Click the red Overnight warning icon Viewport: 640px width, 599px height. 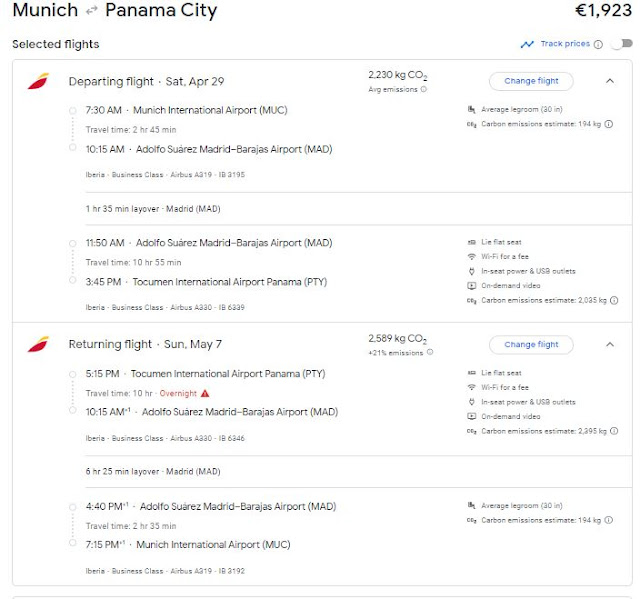pyautogui.click(x=205, y=393)
